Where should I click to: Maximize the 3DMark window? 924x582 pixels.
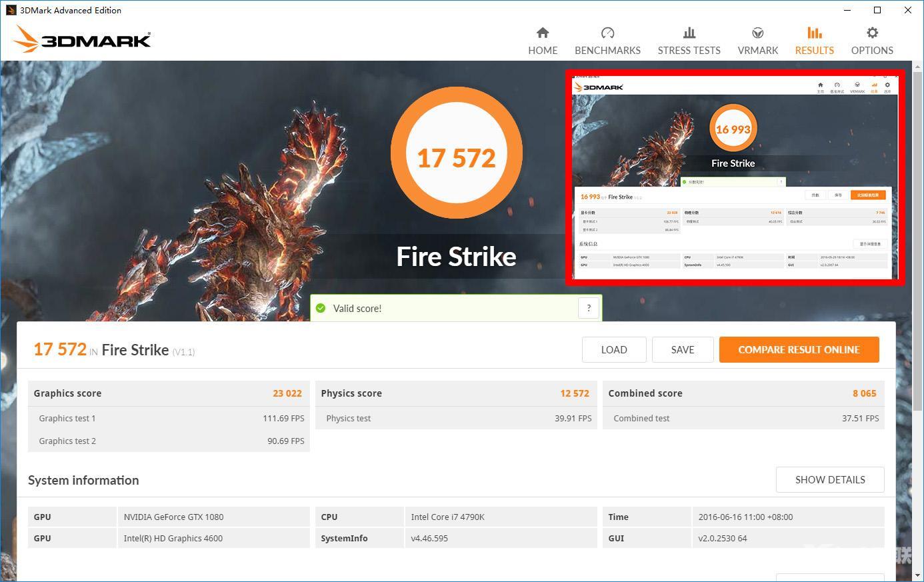coord(877,10)
